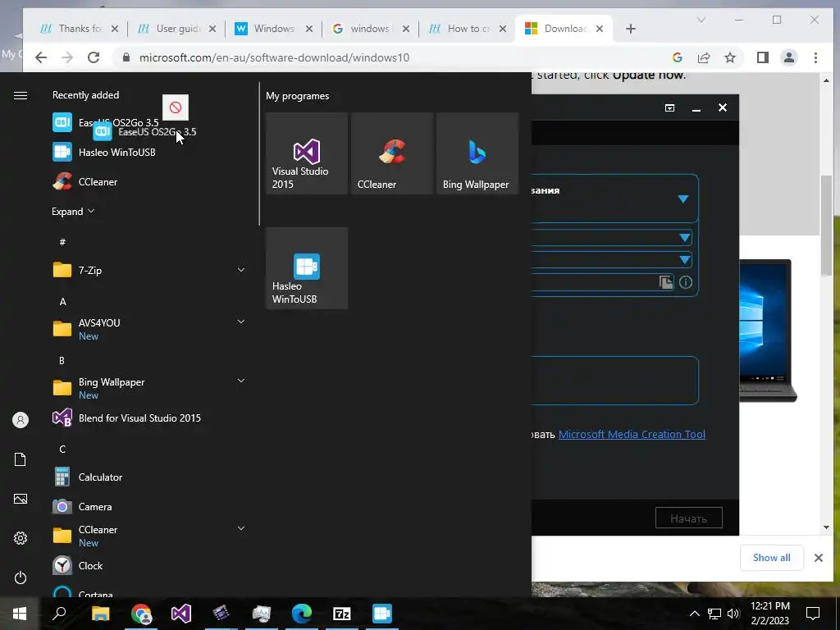Open File Explorer from taskbar

[100, 614]
